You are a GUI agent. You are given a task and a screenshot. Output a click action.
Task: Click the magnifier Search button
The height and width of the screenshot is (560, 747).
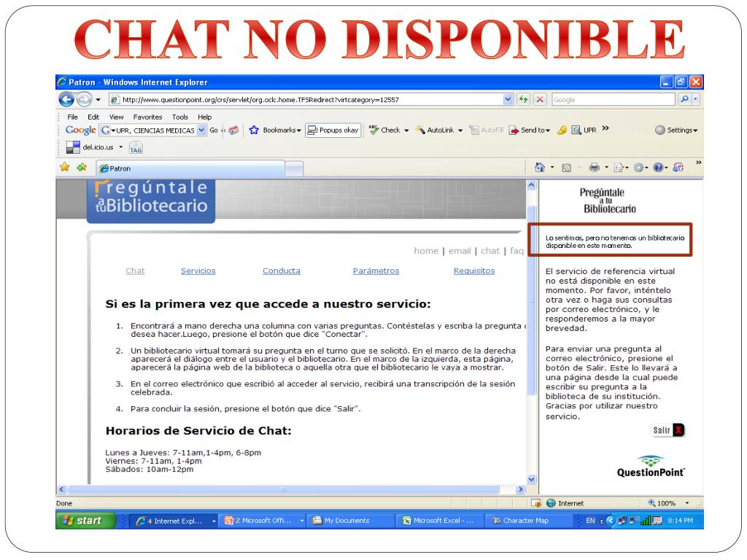tap(684, 99)
